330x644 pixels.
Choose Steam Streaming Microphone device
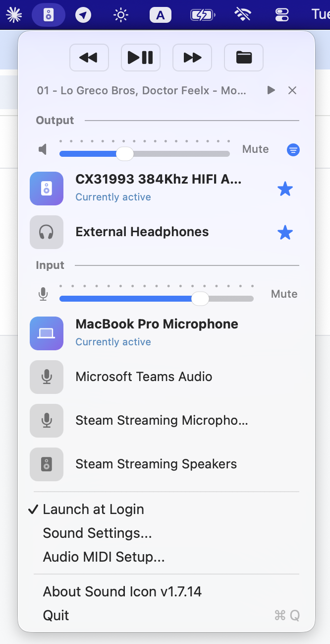162,420
